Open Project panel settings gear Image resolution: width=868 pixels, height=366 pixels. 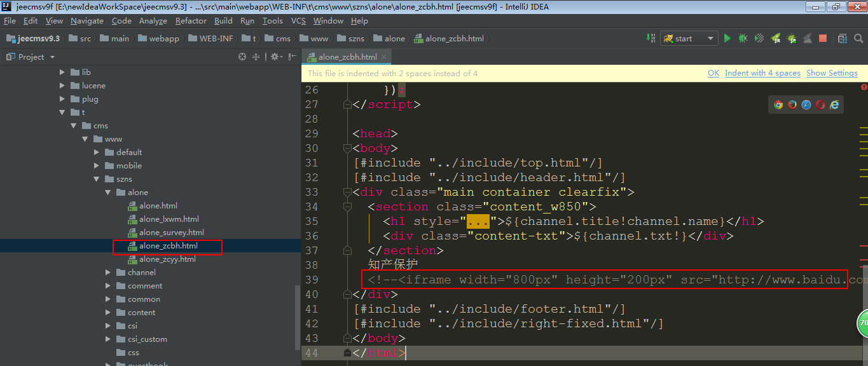coord(275,57)
